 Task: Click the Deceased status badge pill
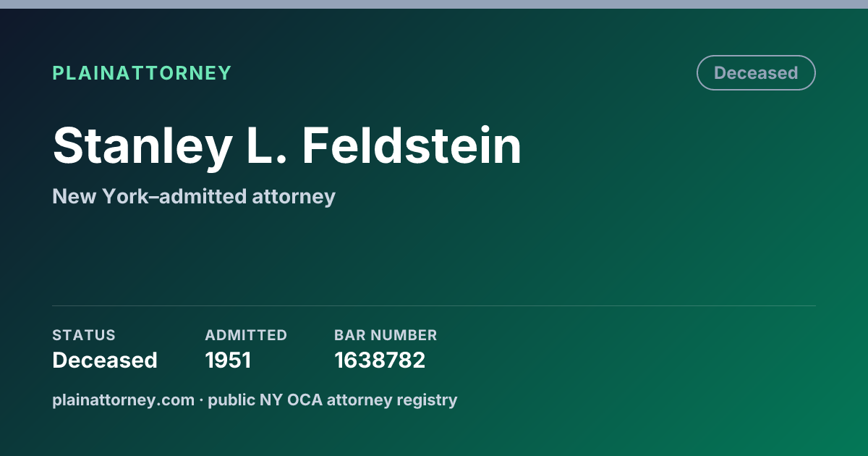(x=756, y=73)
